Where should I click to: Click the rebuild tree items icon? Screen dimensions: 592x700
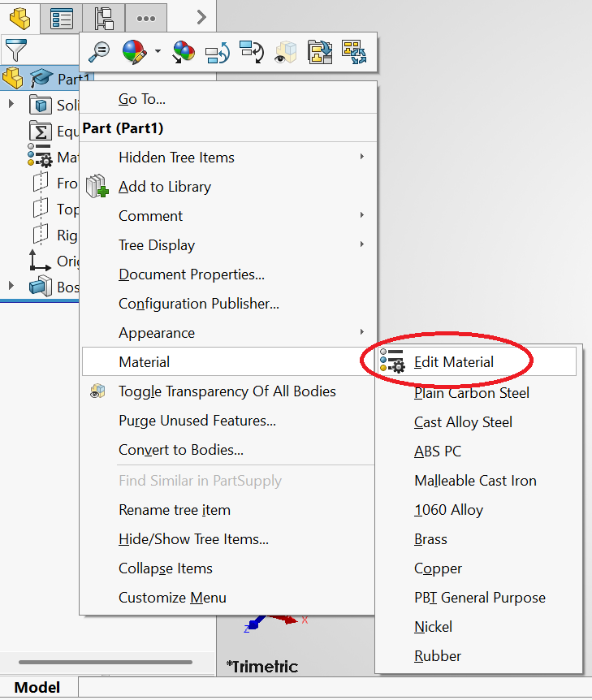(x=354, y=52)
